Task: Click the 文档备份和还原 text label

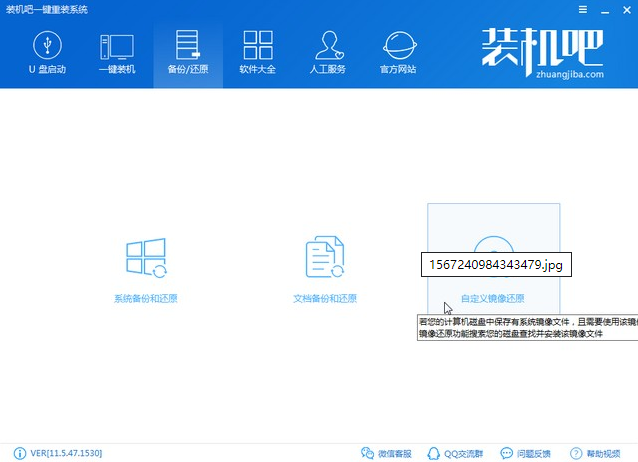Action: (325, 298)
